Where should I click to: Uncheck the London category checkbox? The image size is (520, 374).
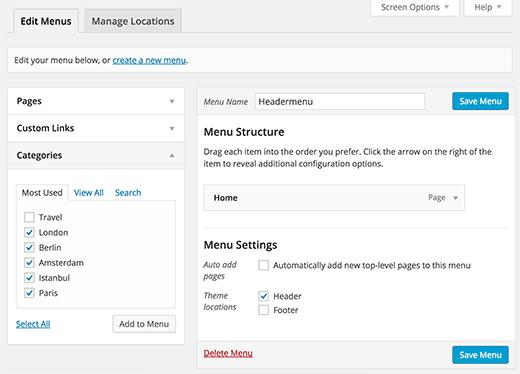29,232
